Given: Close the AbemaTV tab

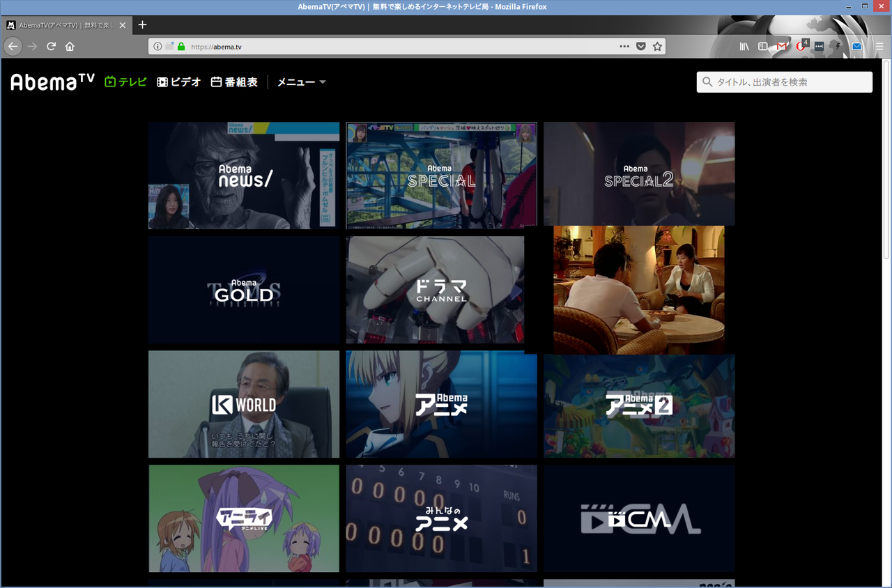Looking at the screenshot, I should coord(123,25).
